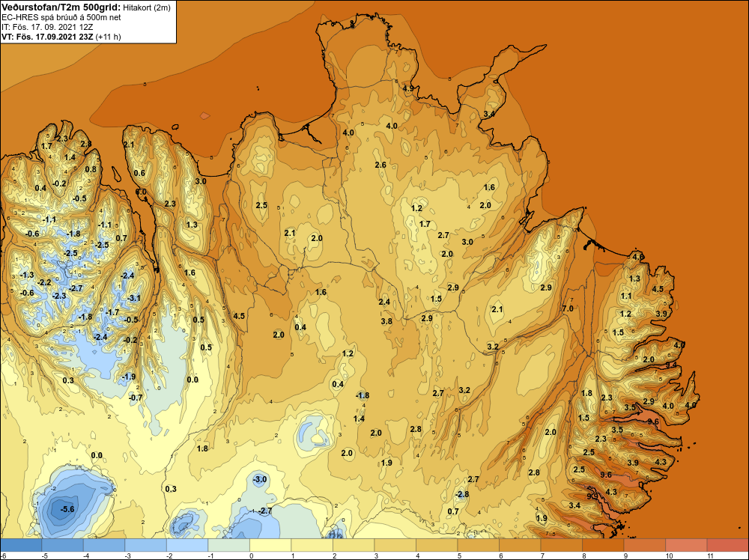Click the 9.9 temperature label
The width and height of the screenshot is (749, 560).
click(x=592, y=496)
